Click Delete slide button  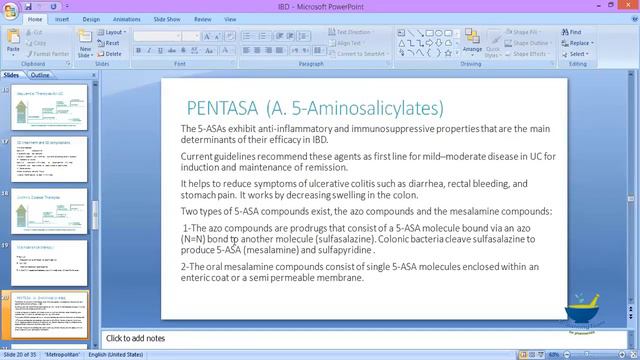109,54
